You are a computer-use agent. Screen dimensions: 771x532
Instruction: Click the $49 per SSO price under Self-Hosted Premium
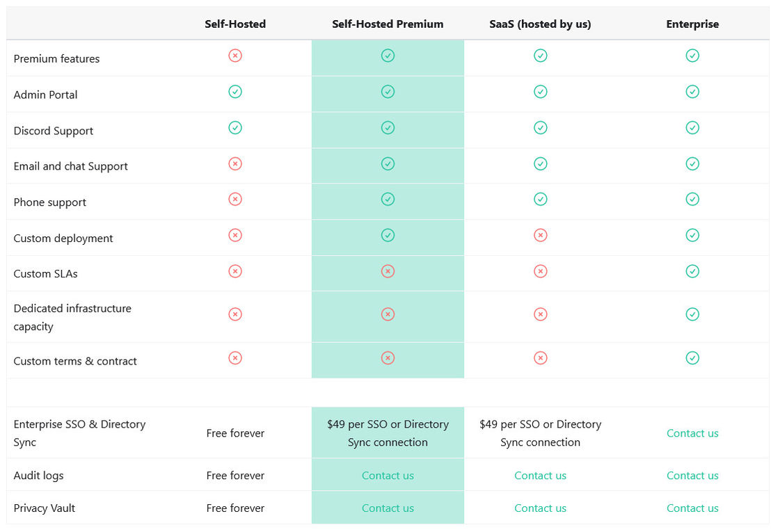[x=388, y=433]
